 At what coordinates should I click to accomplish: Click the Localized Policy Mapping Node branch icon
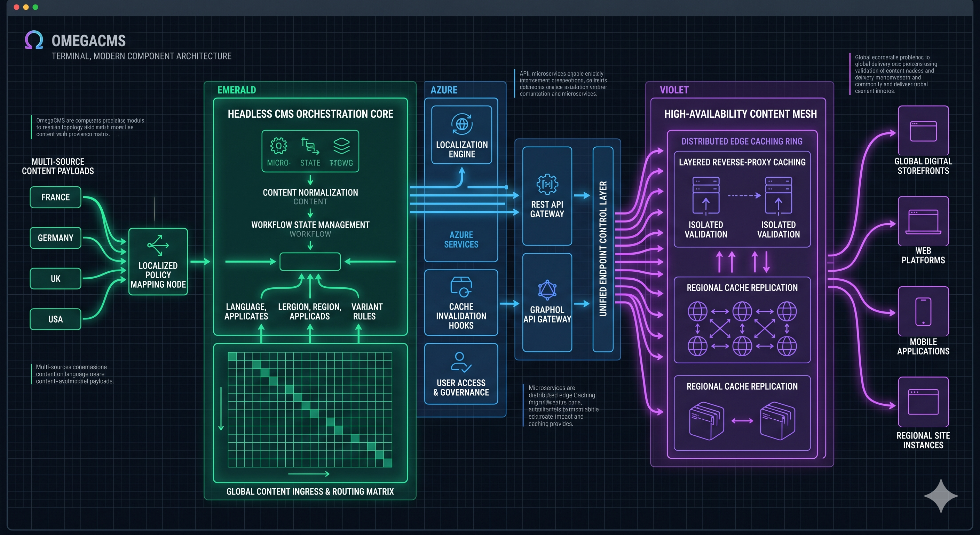pos(158,245)
